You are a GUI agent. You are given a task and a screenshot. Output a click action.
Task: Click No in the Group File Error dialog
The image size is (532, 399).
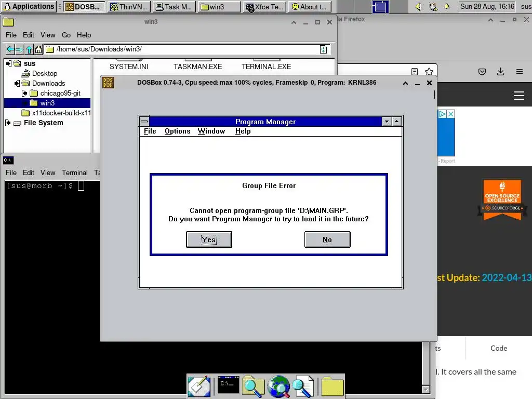tap(327, 240)
